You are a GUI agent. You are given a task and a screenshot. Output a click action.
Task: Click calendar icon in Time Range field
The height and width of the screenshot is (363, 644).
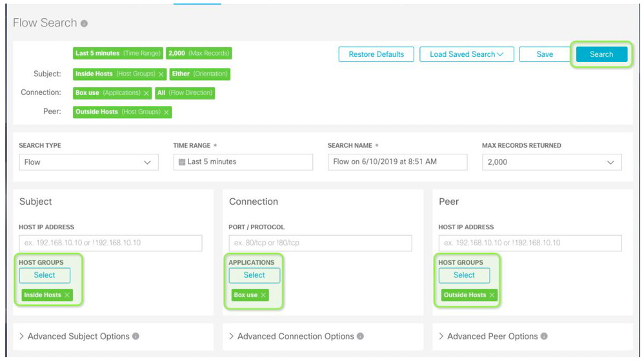point(182,162)
